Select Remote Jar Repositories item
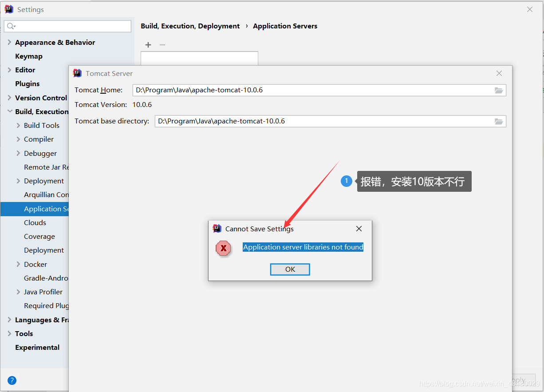Viewport: 544px width, 392px height. point(47,167)
